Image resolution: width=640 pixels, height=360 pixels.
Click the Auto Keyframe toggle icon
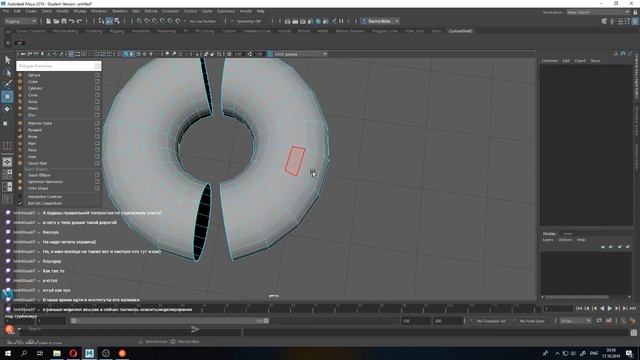coord(624,321)
